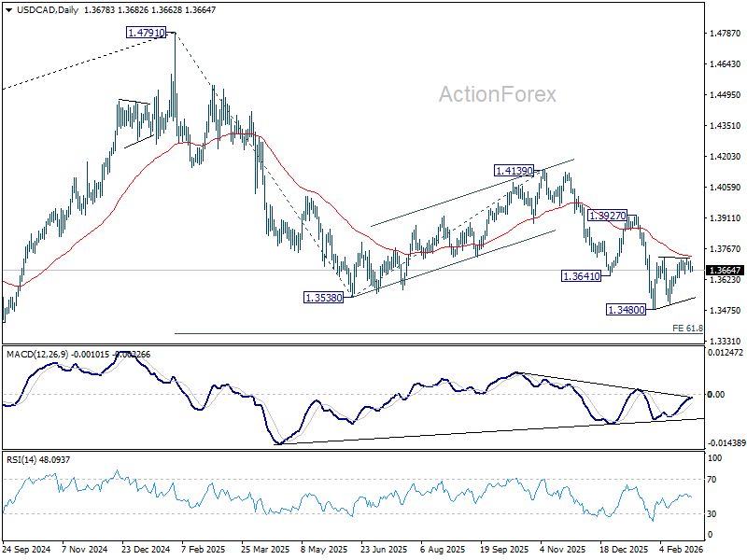Click the current price tag 1.36647

[x=725, y=271]
